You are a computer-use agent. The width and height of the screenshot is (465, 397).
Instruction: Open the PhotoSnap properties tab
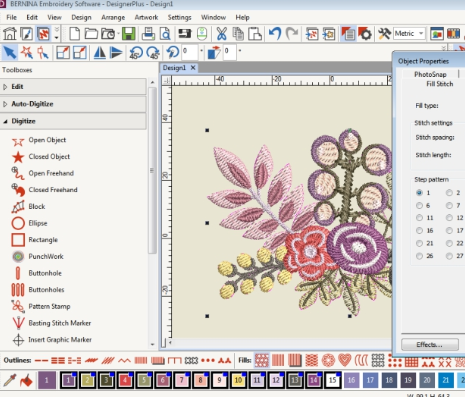coord(430,74)
